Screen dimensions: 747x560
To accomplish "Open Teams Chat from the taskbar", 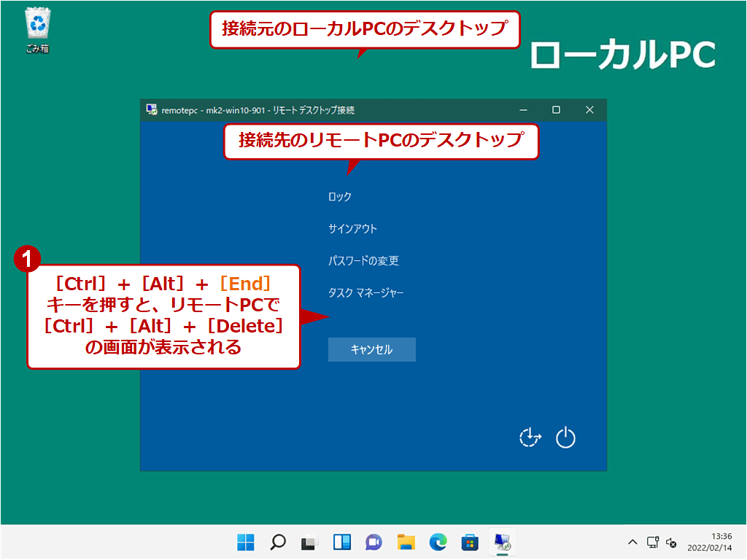I will [x=373, y=542].
